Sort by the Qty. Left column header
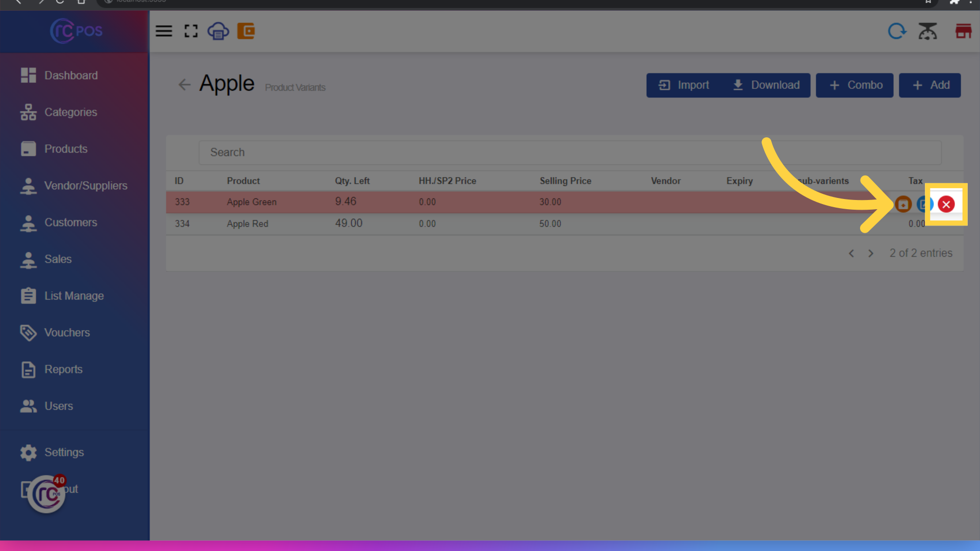The height and width of the screenshot is (551, 980). (352, 181)
